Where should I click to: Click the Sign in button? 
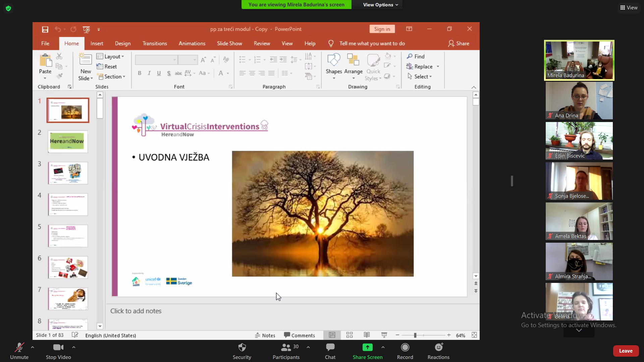pos(382,29)
